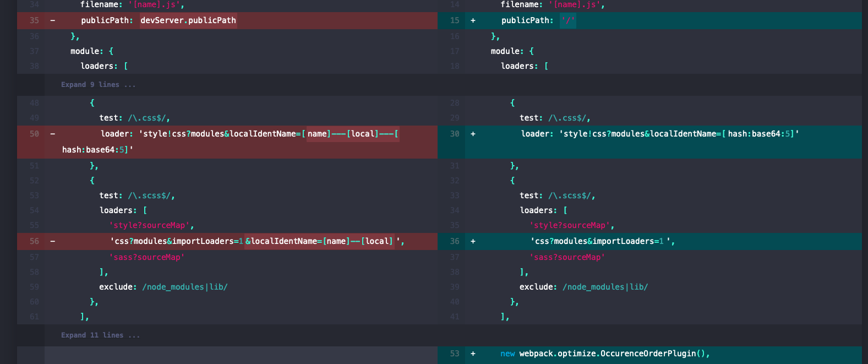
Task: Click the plus marker on line 53
Action: [473, 354]
